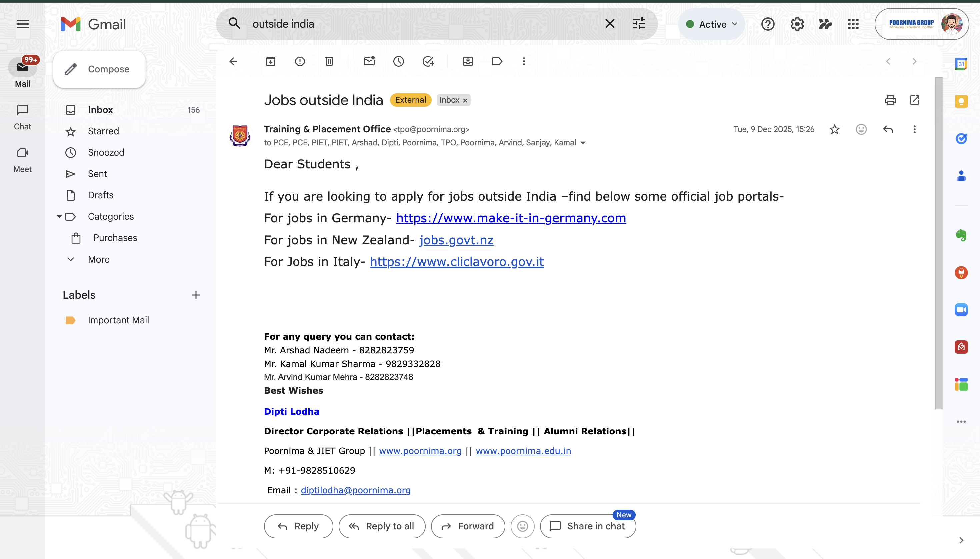Click the Forward button
The image size is (980, 559).
click(x=468, y=526)
